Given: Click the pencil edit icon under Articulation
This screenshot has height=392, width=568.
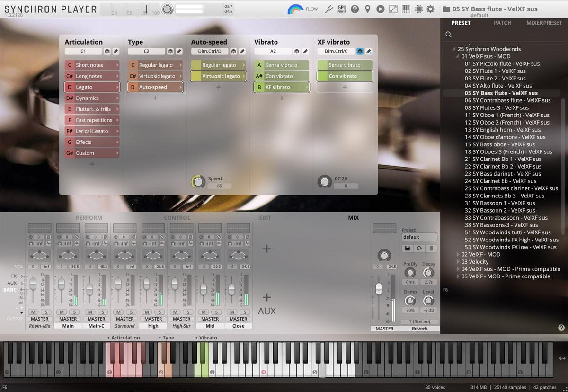Looking at the screenshot, I should (116, 51).
